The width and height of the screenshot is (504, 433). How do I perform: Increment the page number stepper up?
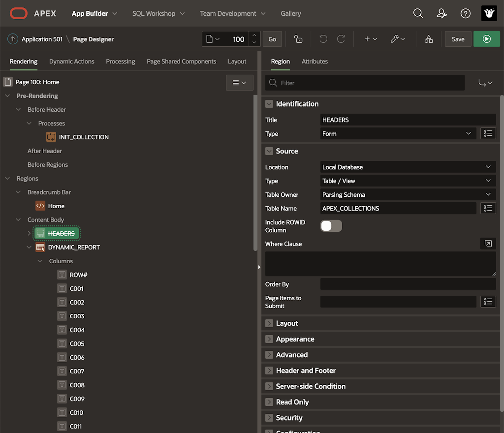tap(254, 35)
